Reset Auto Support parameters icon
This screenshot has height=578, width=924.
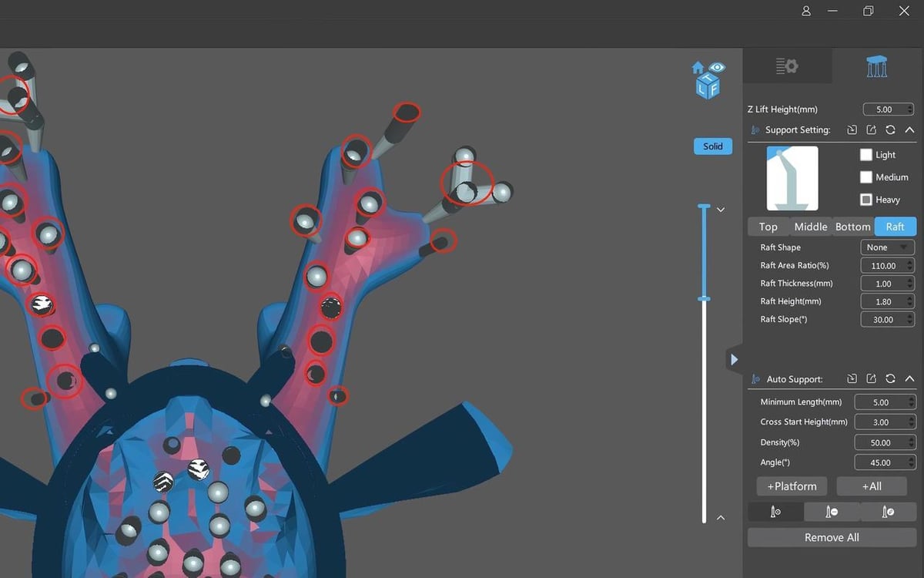(x=890, y=379)
